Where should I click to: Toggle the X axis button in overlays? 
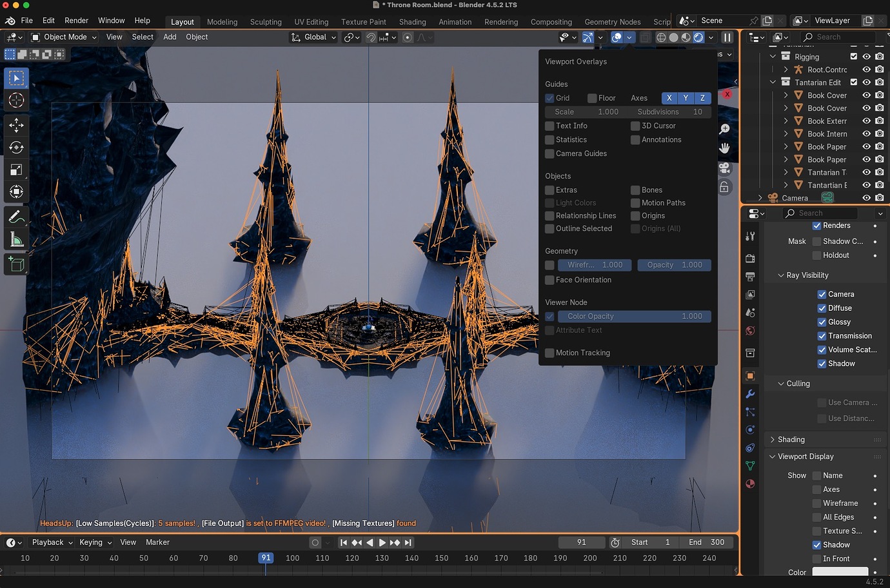[x=669, y=98]
